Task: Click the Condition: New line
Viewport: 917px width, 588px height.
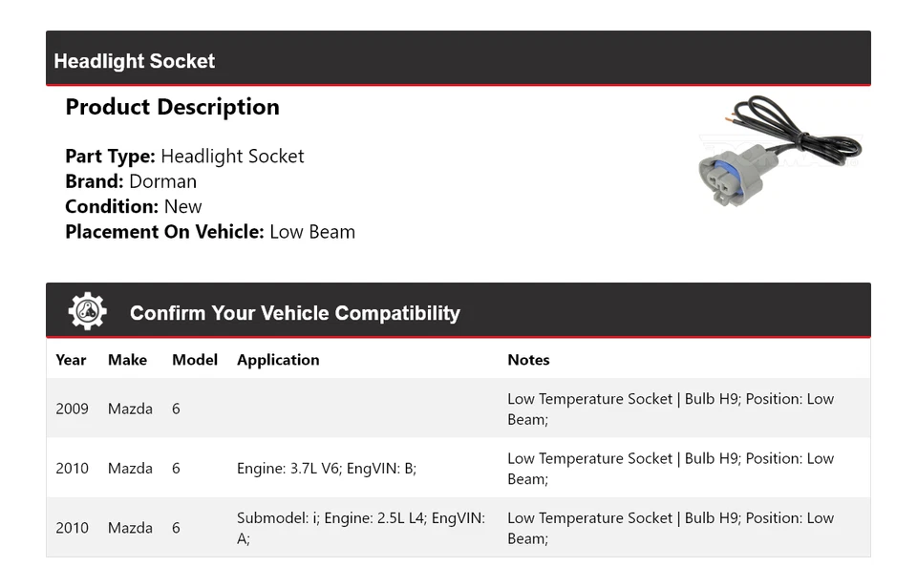Action: point(134,206)
